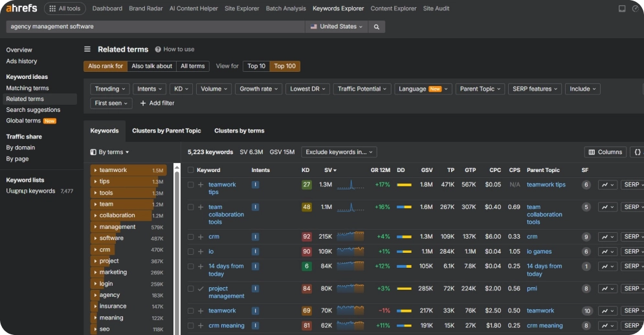Screen dimensions: 644x335
Task: Open the Traffic Potential filter dropdown
Action: click(362, 89)
